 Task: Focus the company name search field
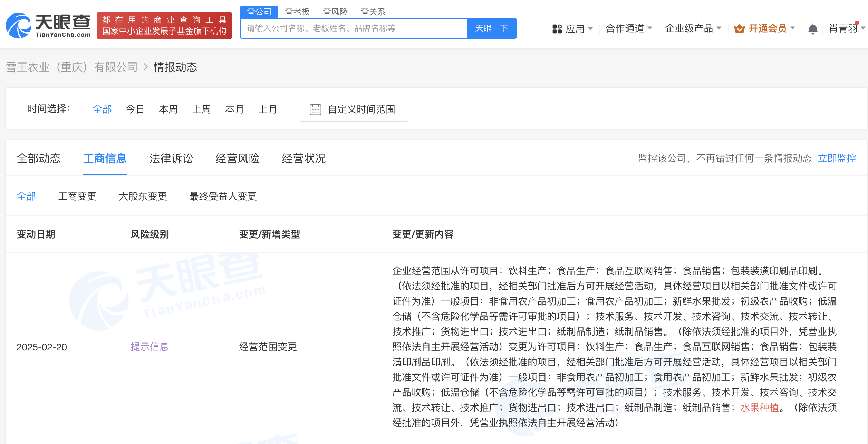coord(354,28)
